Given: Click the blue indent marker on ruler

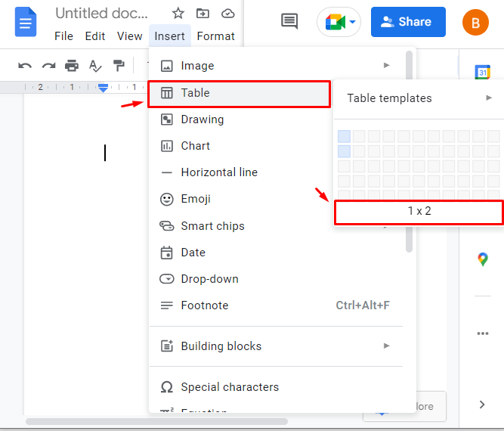Looking at the screenshot, I should [x=104, y=88].
